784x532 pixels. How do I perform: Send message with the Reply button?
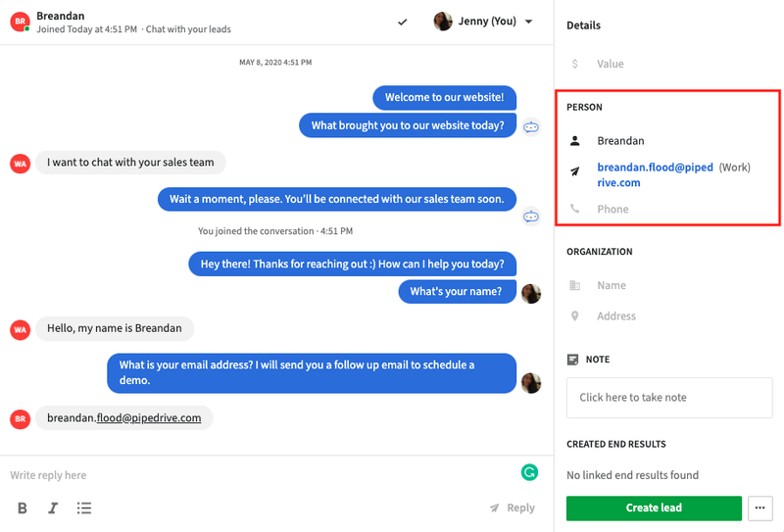tap(512, 508)
